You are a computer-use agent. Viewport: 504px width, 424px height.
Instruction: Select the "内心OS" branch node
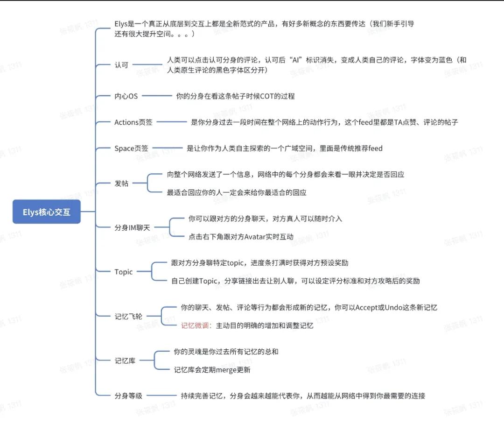point(126,96)
